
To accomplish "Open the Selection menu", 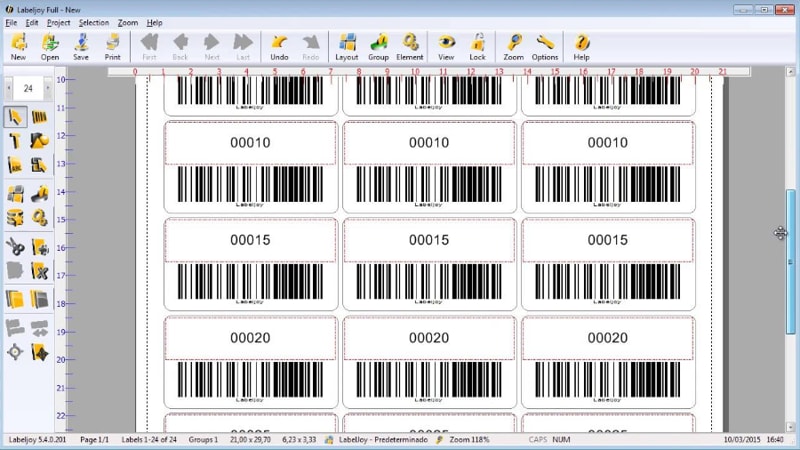I will pyautogui.click(x=94, y=22).
